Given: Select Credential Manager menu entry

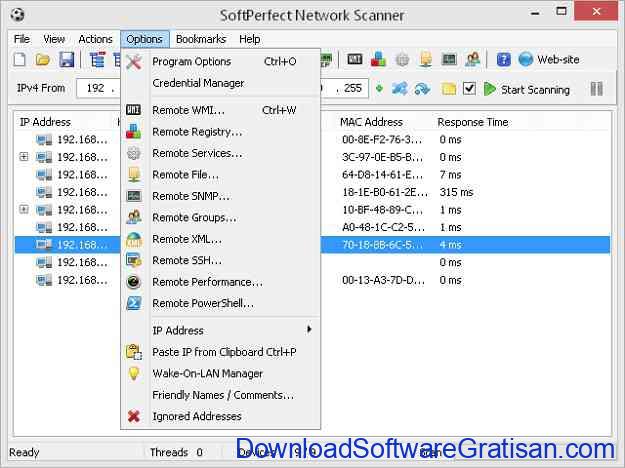Looking at the screenshot, I should pyautogui.click(x=220, y=83).
